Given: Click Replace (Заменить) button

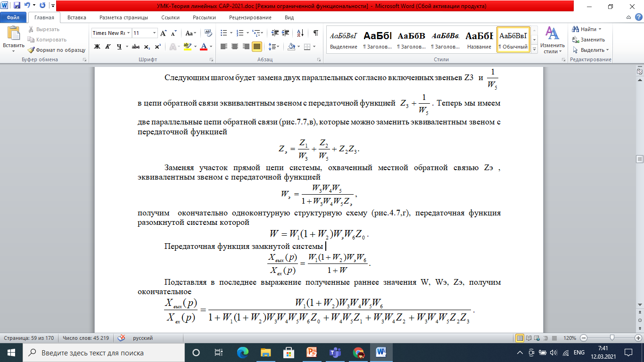Looking at the screenshot, I should (x=588, y=40).
